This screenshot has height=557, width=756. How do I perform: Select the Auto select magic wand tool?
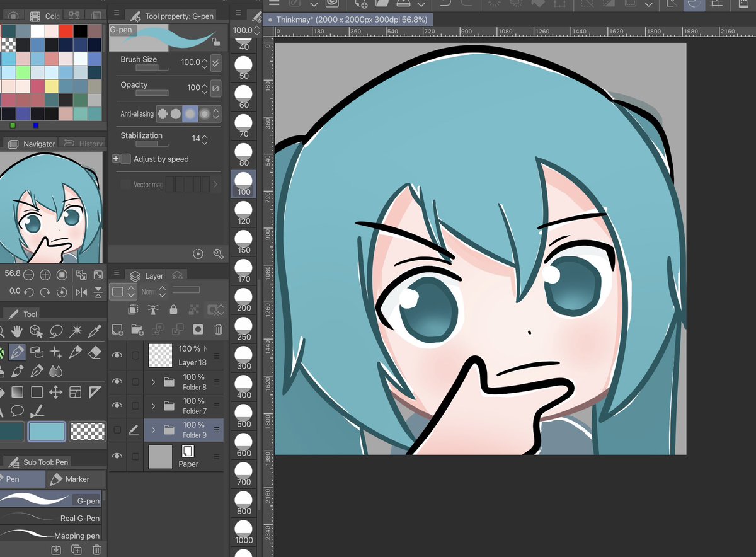pyautogui.click(x=76, y=331)
